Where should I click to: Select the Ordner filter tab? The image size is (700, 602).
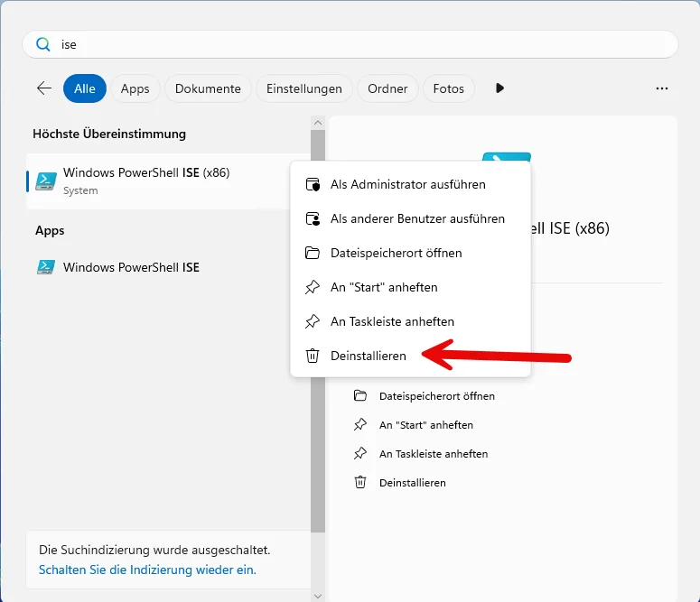click(388, 88)
